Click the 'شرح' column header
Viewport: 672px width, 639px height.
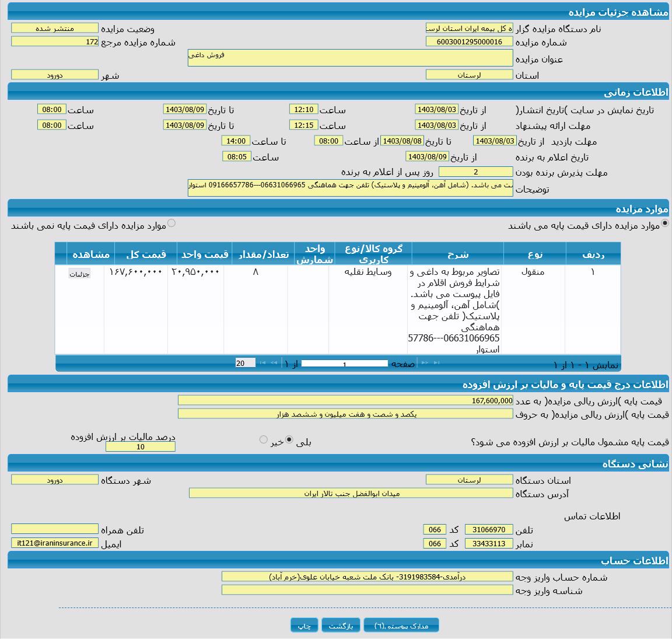(x=457, y=254)
